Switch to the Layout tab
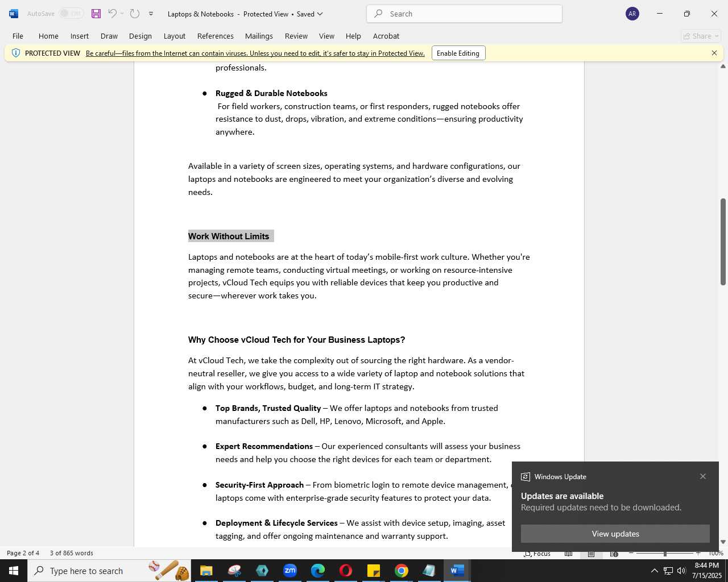The image size is (728, 582). pos(175,36)
